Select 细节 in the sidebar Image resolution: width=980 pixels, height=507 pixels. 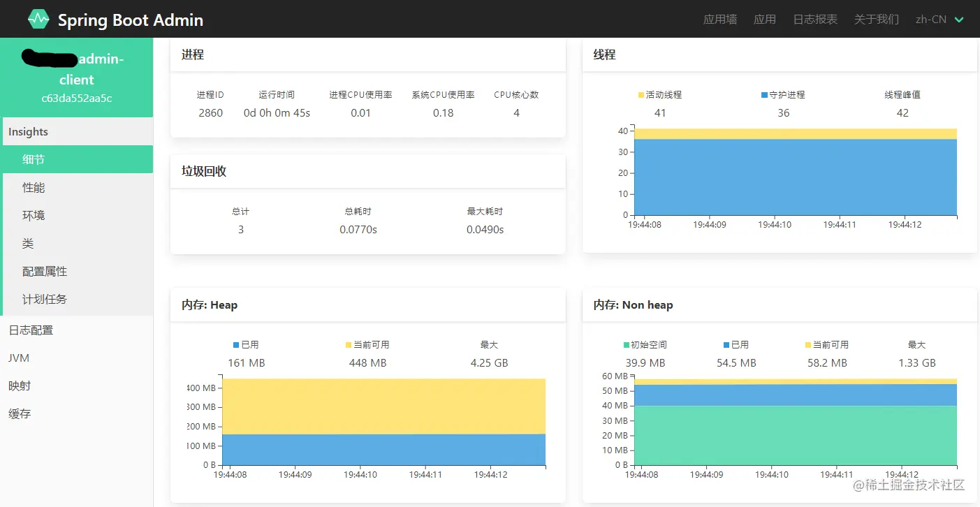pyautogui.click(x=78, y=159)
